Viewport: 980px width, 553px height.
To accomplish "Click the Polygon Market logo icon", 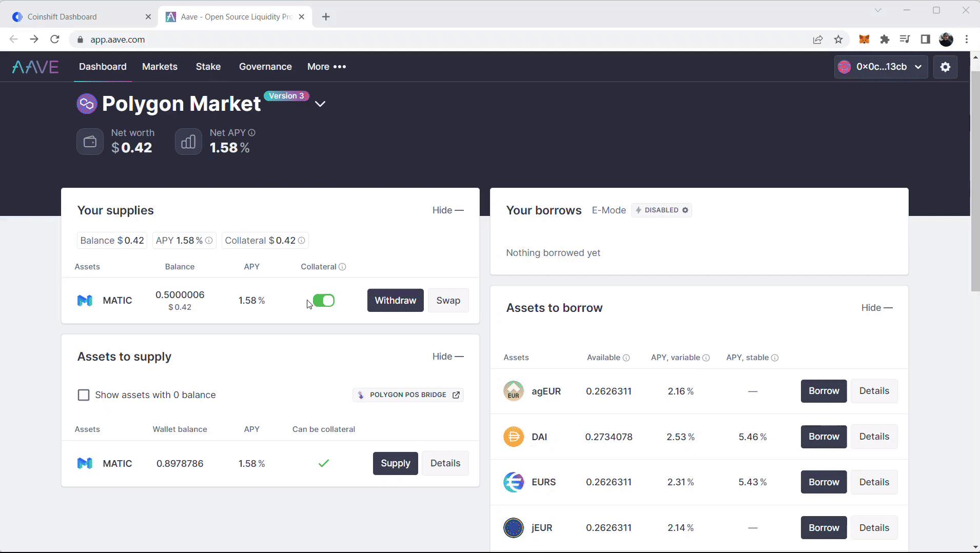I will click(87, 104).
